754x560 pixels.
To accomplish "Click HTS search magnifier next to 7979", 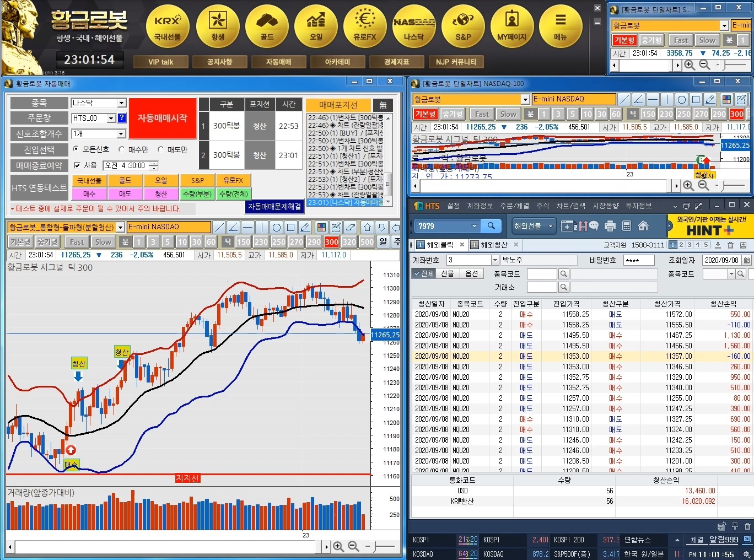I will tap(491, 226).
